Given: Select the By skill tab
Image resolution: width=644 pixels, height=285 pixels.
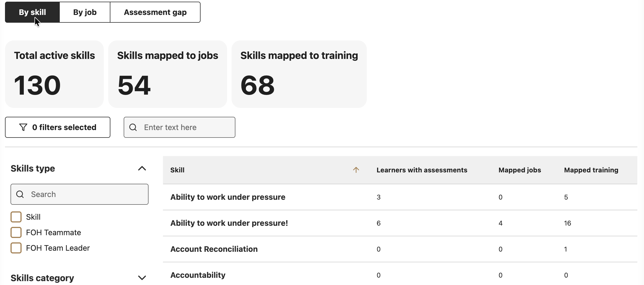Looking at the screenshot, I should tap(32, 12).
